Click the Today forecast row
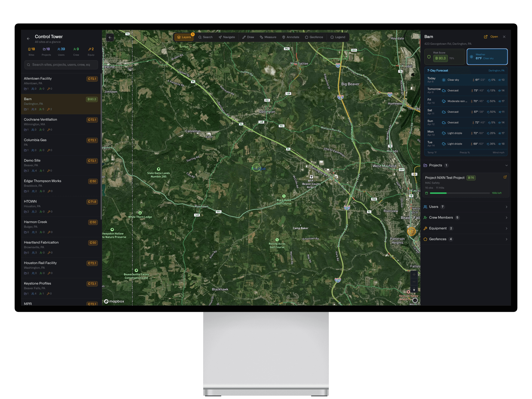Image resolution: width=532 pixels, height=399 pixels. (466, 80)
